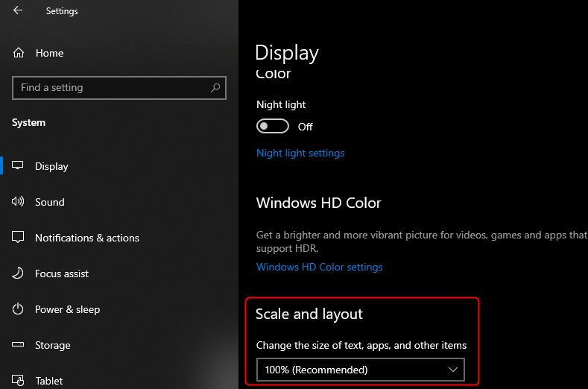Open Windows HD Color settings link
The height and width of the screenshot is (389, 588).
[320, 267]
